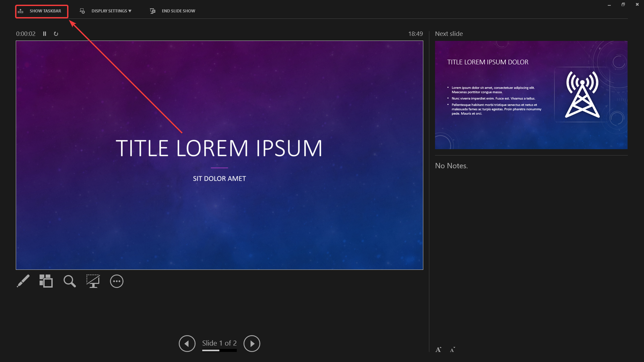Viewport: 644px width, 362px height.
Task: Toggle black or unblack slide show
Action: click(93, 281)
